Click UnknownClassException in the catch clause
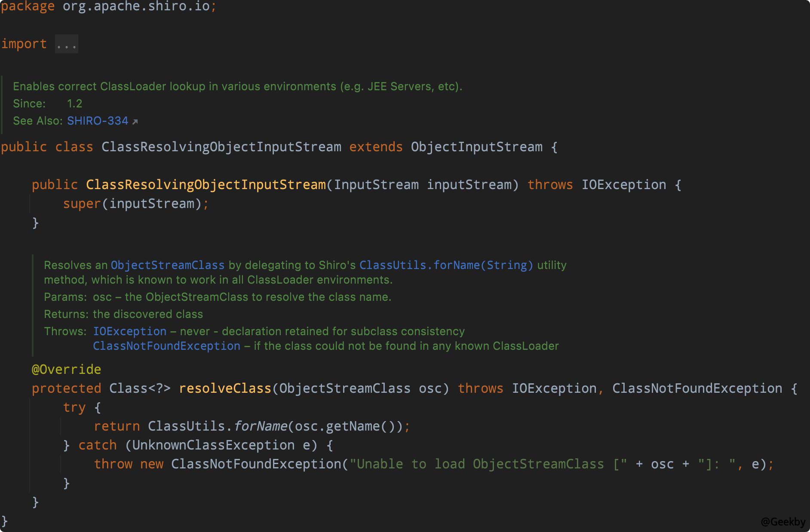This screenshot has height=532, width=810. coord(213,445)
